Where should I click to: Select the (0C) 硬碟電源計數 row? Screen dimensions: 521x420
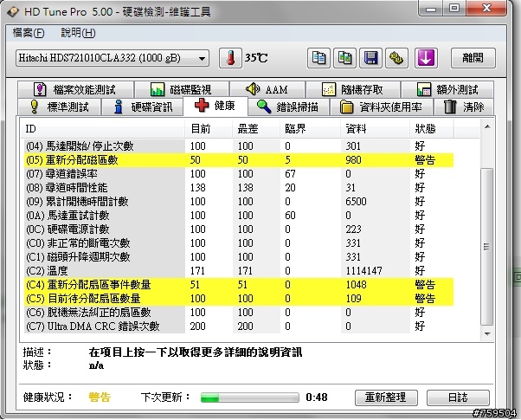point(238,229)
